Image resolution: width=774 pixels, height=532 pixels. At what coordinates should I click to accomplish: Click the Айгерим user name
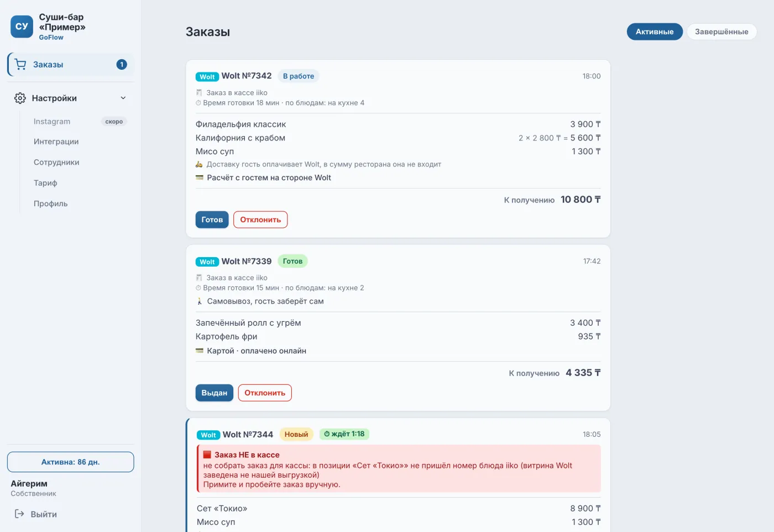point(29,483)
